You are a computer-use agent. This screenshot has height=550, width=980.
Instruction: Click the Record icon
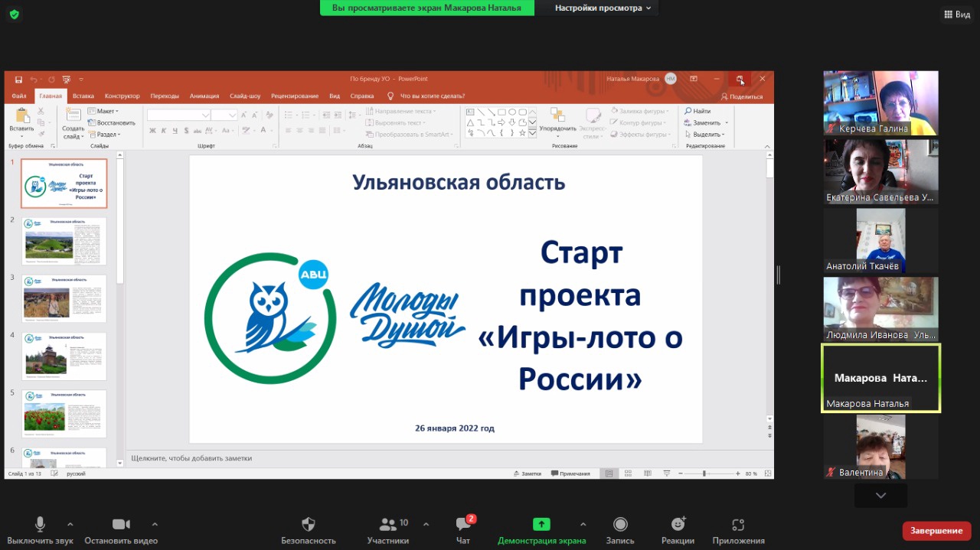(620, 525)
